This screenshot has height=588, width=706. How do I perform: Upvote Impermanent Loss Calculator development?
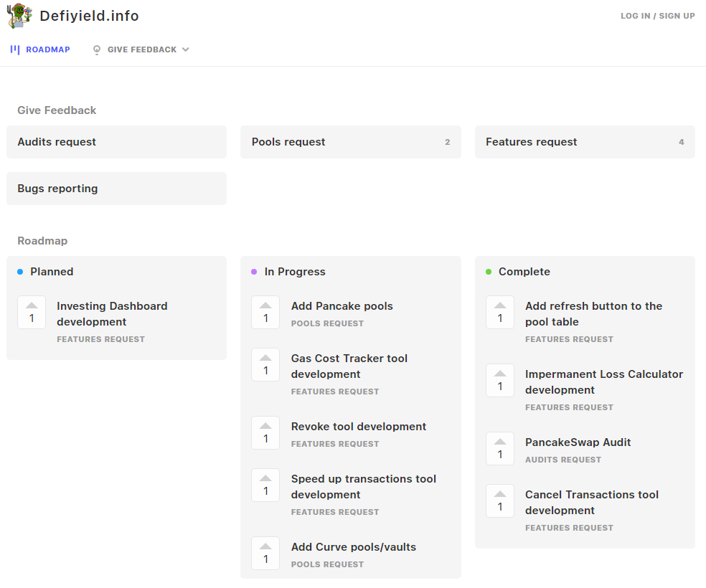point(500,381)
